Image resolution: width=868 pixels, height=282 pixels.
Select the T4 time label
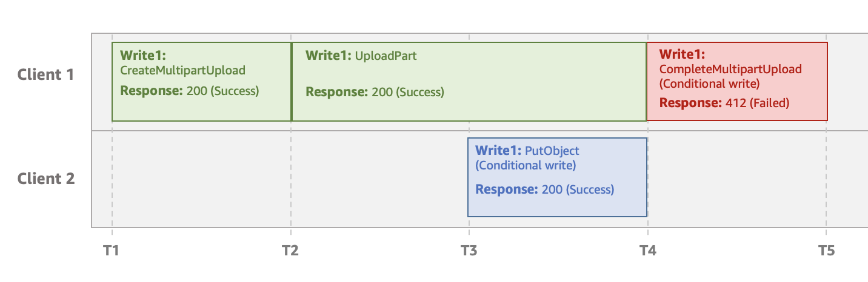pos(648,249)
